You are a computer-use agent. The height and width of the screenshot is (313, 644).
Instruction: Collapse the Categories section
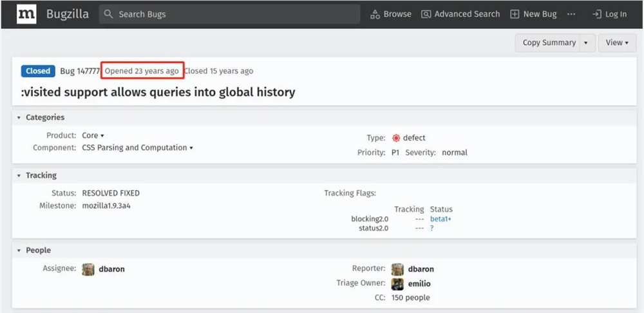(19, 118)
